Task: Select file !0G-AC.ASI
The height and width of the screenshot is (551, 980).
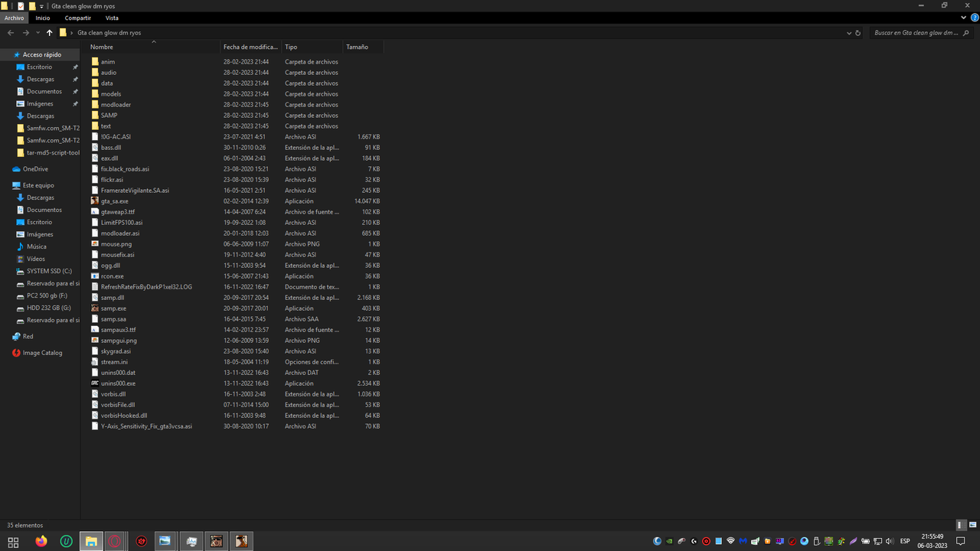Action: [x=116, y=137]
